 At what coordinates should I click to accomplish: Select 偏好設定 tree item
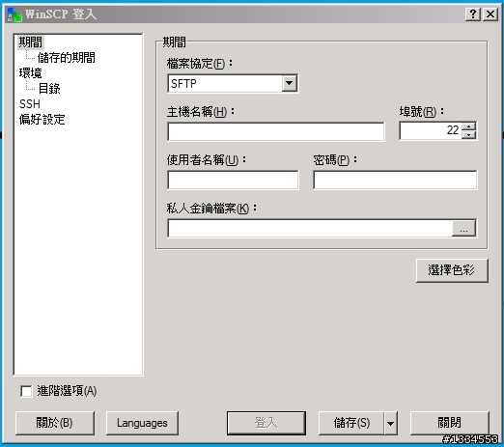[42, 120]
